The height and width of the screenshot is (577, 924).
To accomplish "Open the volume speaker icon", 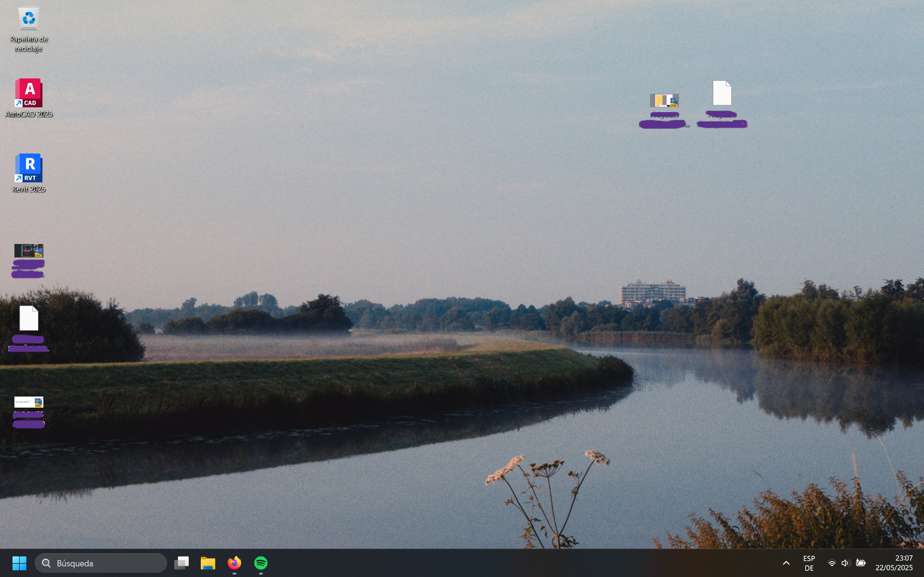I will (846, 563).
